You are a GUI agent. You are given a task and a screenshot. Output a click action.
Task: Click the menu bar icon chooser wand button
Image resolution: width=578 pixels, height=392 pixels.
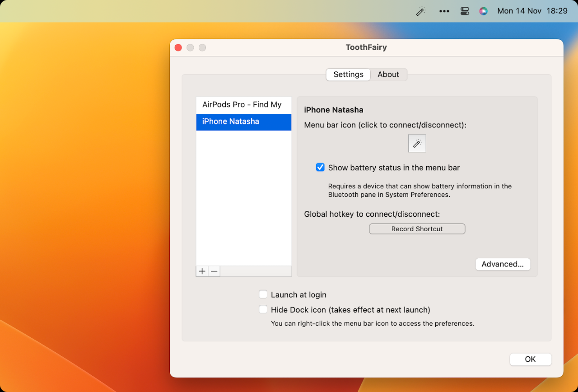417,144
